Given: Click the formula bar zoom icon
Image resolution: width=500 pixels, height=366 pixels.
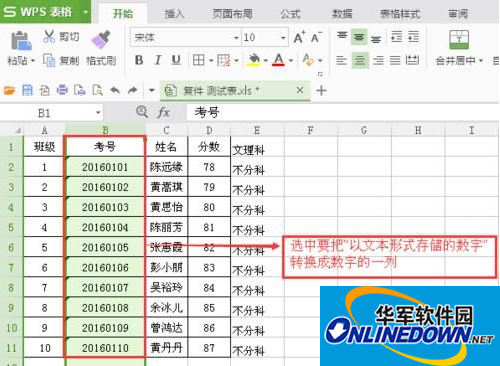Looking at the screenshot, I should 142,112.
